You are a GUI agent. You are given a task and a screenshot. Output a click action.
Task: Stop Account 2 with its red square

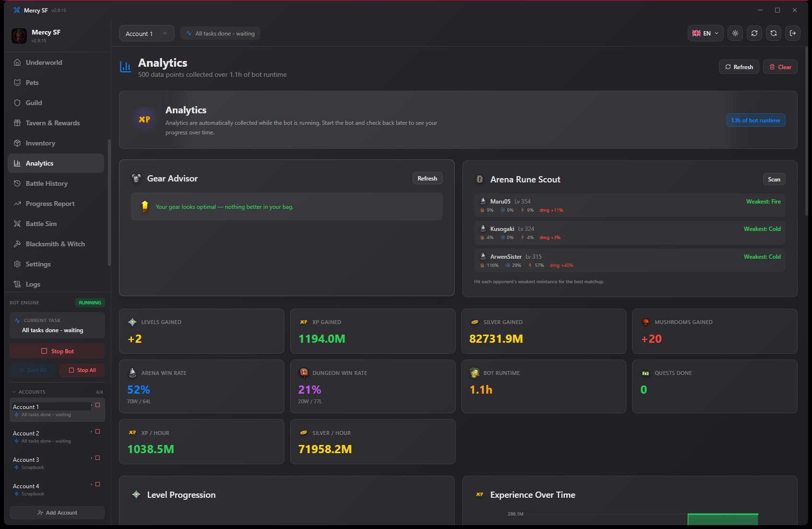click(x=98, y=432)
